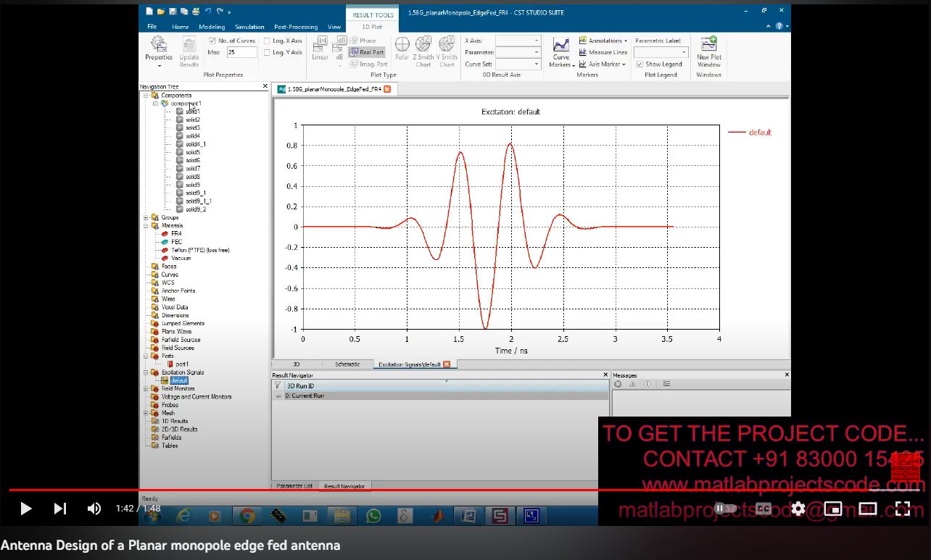This screenshot has width=931, height=560.
Task: Select the 0: Current Run row
Action: [440, 396]
